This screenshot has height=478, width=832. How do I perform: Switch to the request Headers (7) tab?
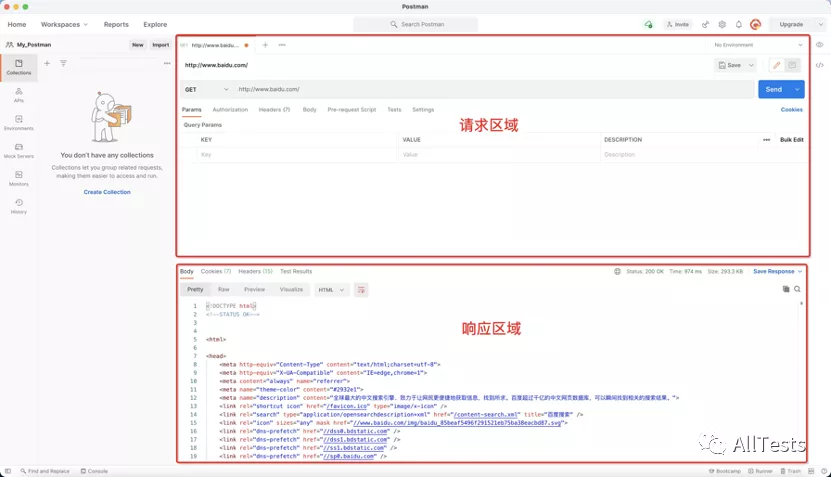tap(274, 110)
